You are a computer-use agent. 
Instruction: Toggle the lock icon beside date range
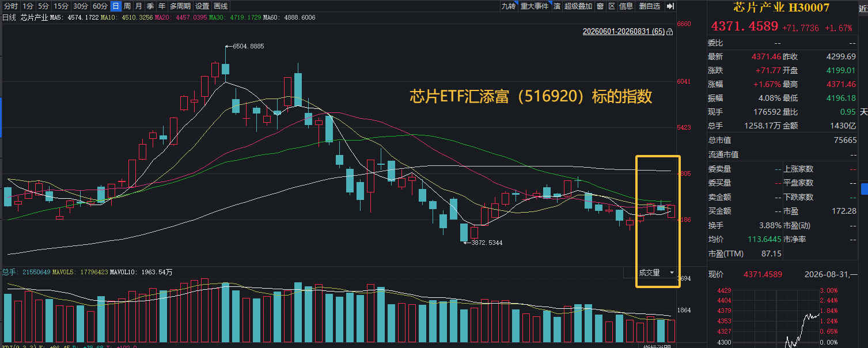[x=670, y=32]
